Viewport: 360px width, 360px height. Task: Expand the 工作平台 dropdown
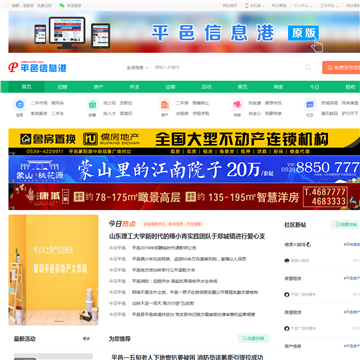coord(329,6)
